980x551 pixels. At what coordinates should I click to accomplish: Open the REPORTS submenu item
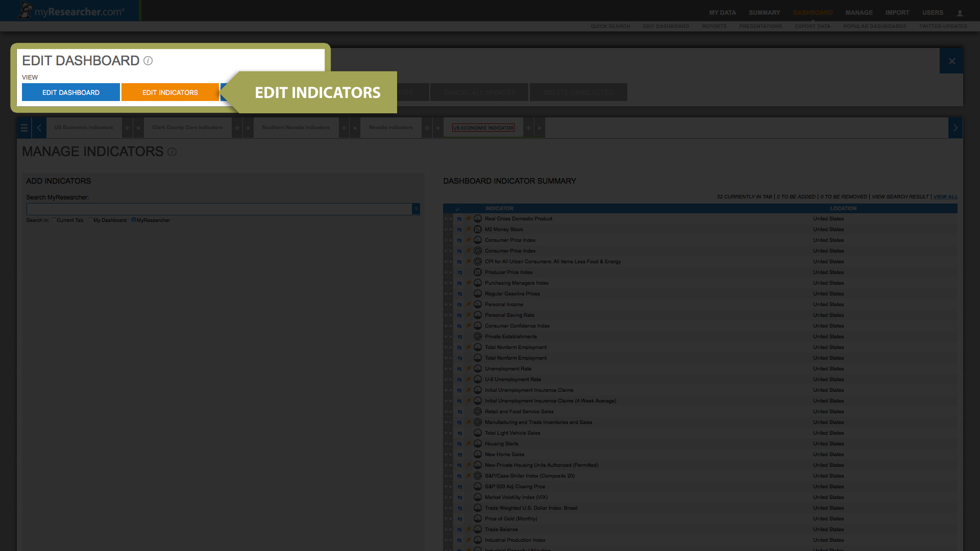pos(714,27)
